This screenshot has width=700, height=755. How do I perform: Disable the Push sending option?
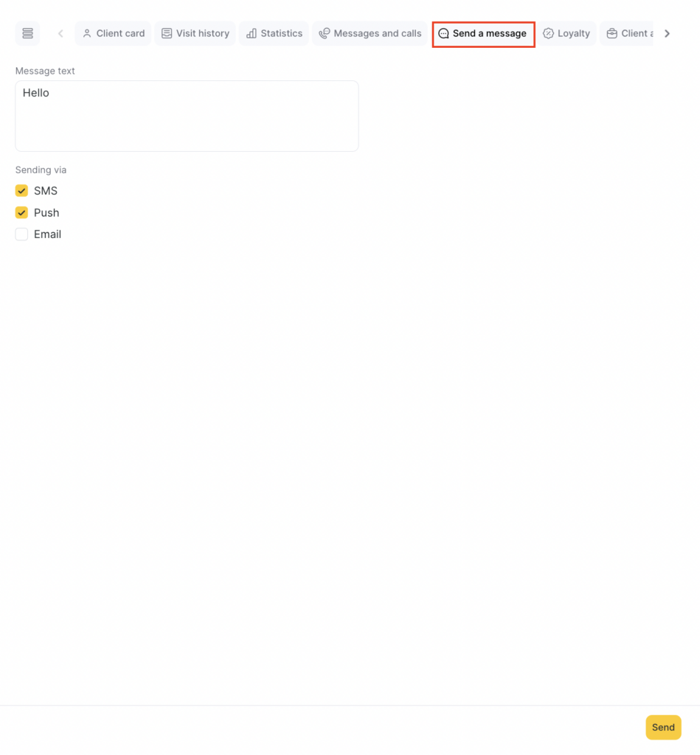pyautogui.click(x=21, y=212)
